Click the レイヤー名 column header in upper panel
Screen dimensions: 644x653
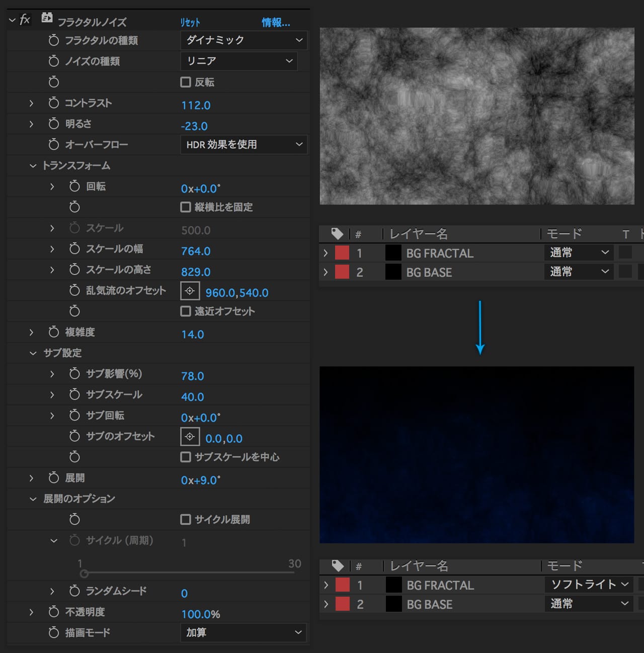click(x=418, y=234)
